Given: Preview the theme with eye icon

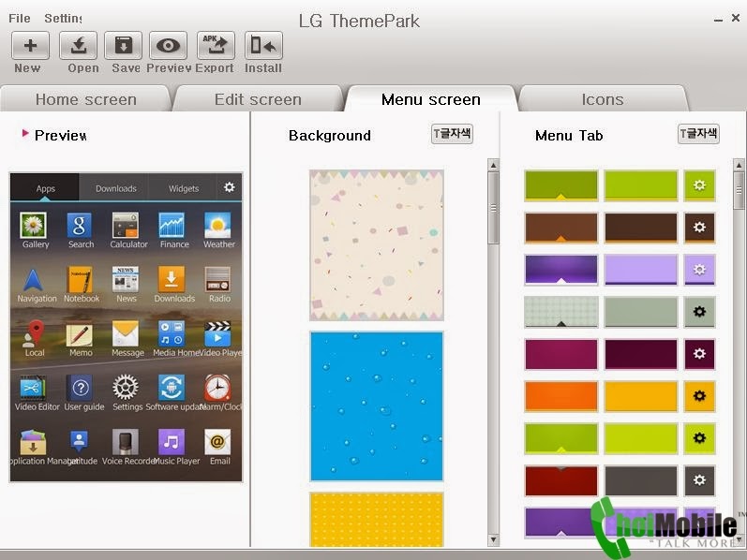Looking at the screenshot, I should (168, 46).
